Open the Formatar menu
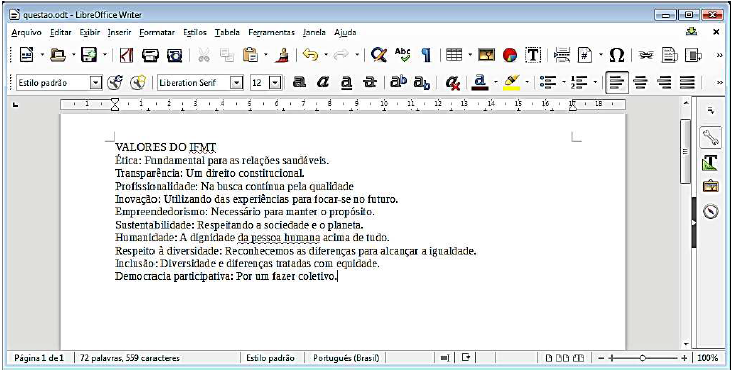This screenshot has width=732, height=373. coord(157,32)
